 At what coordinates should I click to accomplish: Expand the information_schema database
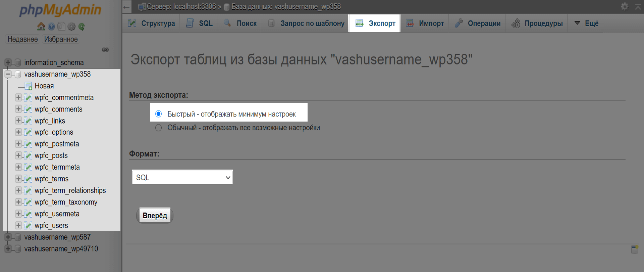[8, 62]
